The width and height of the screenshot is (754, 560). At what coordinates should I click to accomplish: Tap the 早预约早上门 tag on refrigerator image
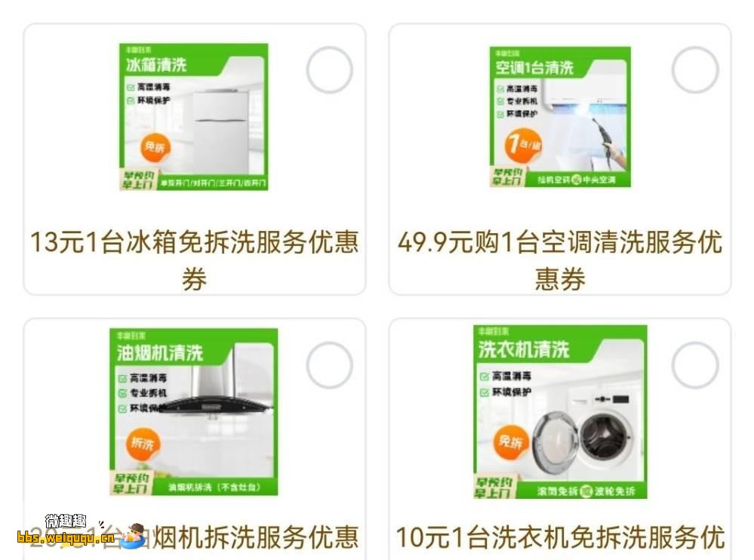pyautogui.click(x=138, y=180)
